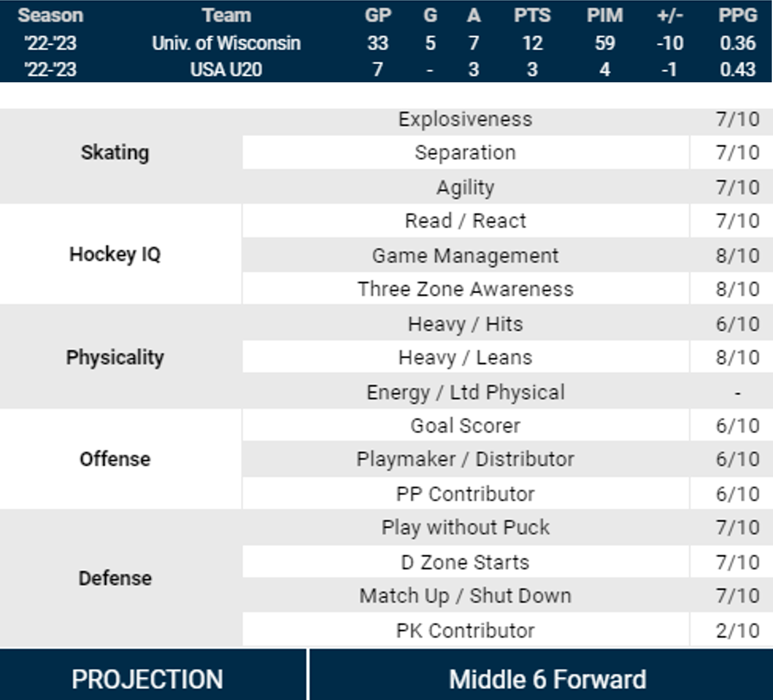Image resolution: width=773 pixels, height=700 pixels.
Task: Select the Game Management attribute row
Action: (465, 255)
